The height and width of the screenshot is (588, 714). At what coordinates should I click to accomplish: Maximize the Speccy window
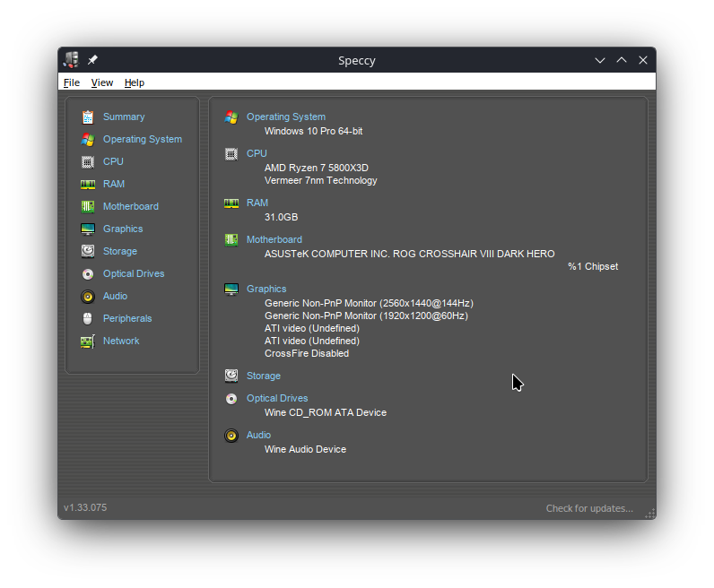[622, 60]
